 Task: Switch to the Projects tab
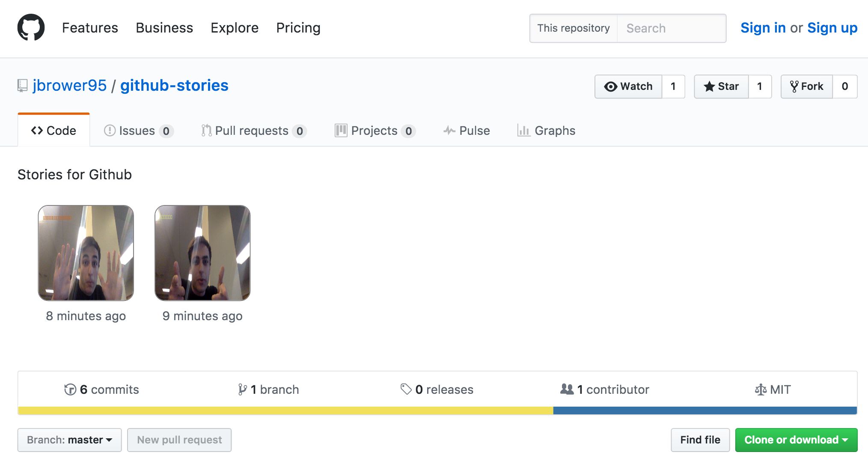(375, 131)
